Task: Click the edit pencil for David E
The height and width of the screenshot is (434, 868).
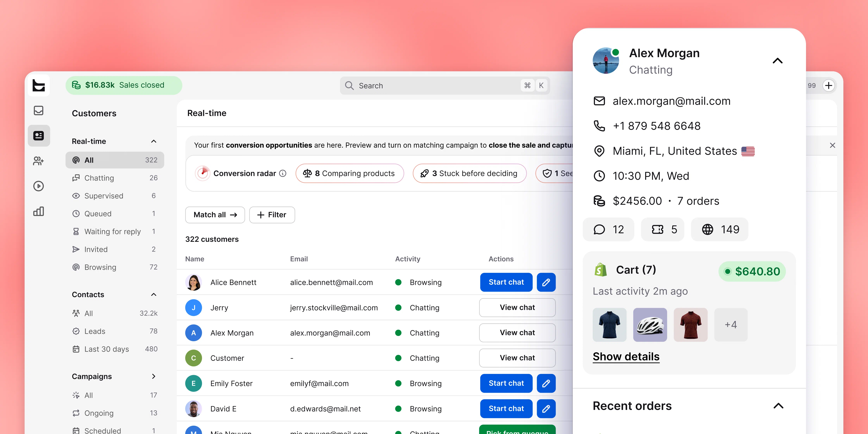Action: pos(546,409)
